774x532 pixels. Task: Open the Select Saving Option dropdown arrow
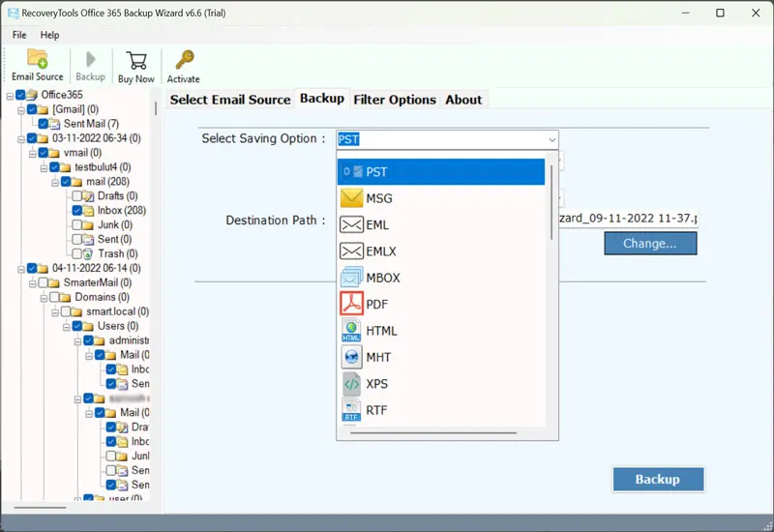coord(552,139)
